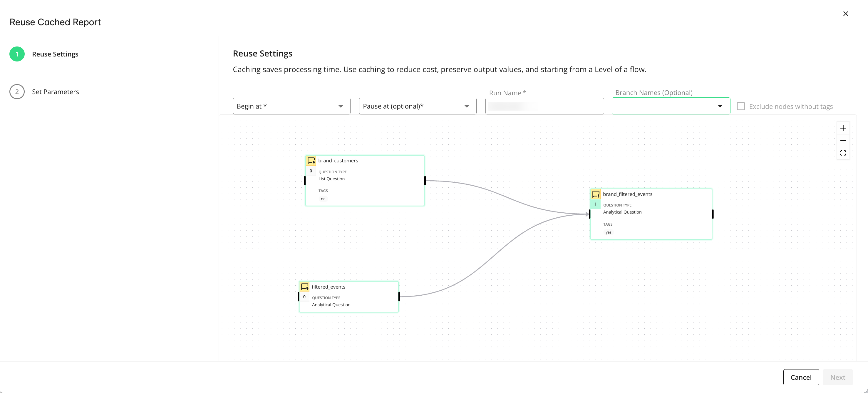This screenshot has width=868, height=393.
Task: Click the level 1 badge on brand_filtered_events
Action: point(595,204)
